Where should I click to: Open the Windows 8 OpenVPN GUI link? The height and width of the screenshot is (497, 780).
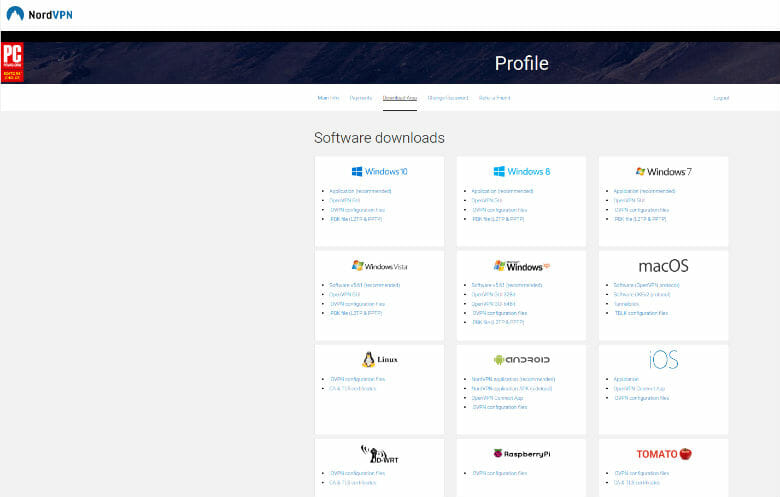(487, 200)
